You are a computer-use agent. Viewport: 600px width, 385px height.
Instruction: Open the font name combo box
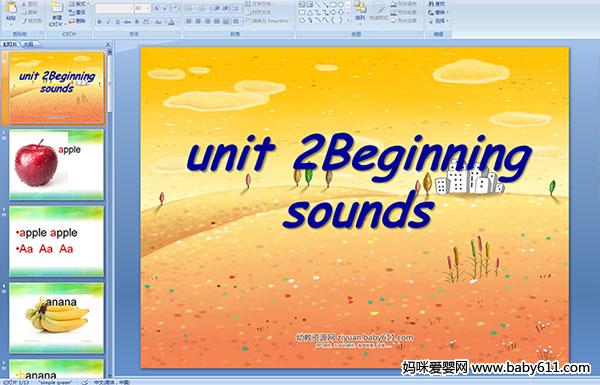click(114, 8)
